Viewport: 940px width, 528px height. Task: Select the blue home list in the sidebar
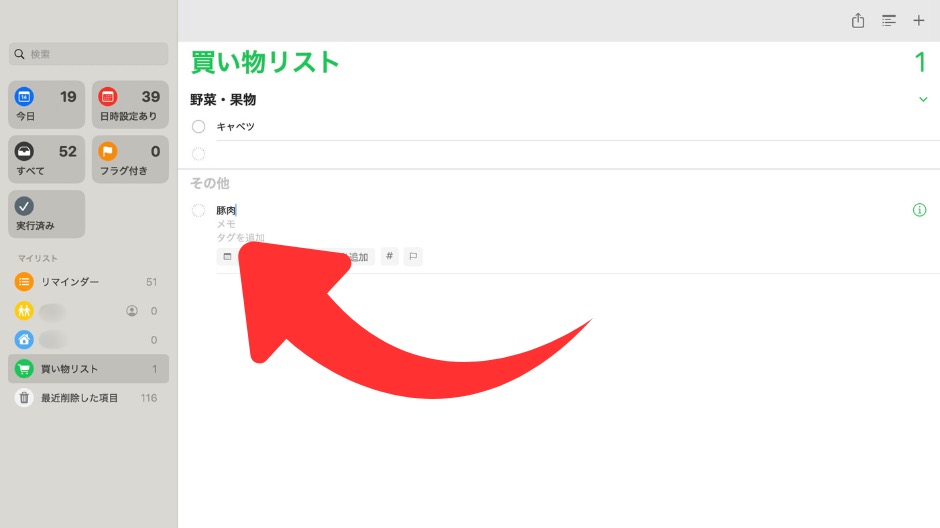[x=89, y=340]
